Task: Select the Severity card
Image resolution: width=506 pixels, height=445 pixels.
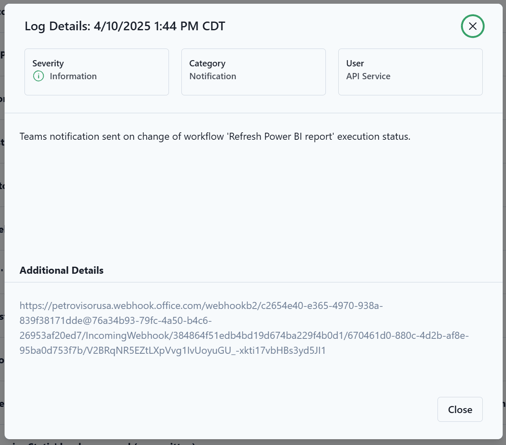Action: [x=96, y=72]
